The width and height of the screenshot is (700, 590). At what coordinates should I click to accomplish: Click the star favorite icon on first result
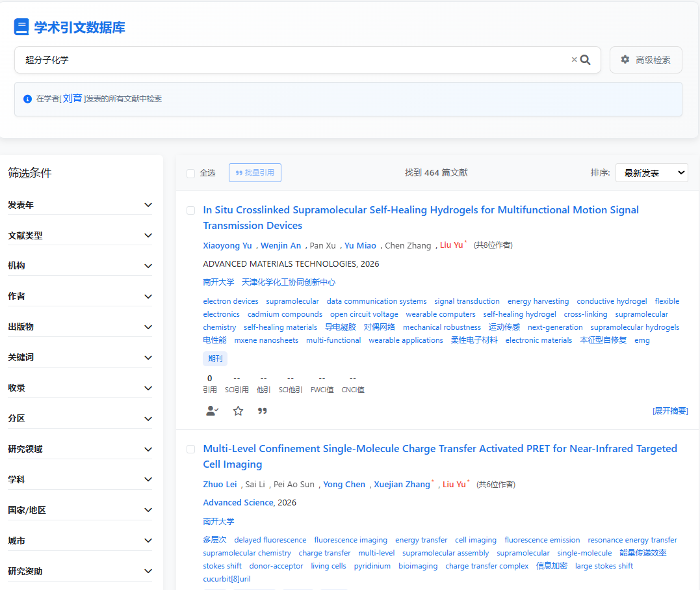pyautogui.click(x=238, y=411)
